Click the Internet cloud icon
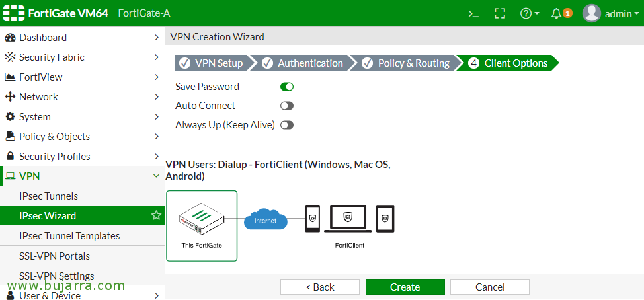 coord(265,219)
